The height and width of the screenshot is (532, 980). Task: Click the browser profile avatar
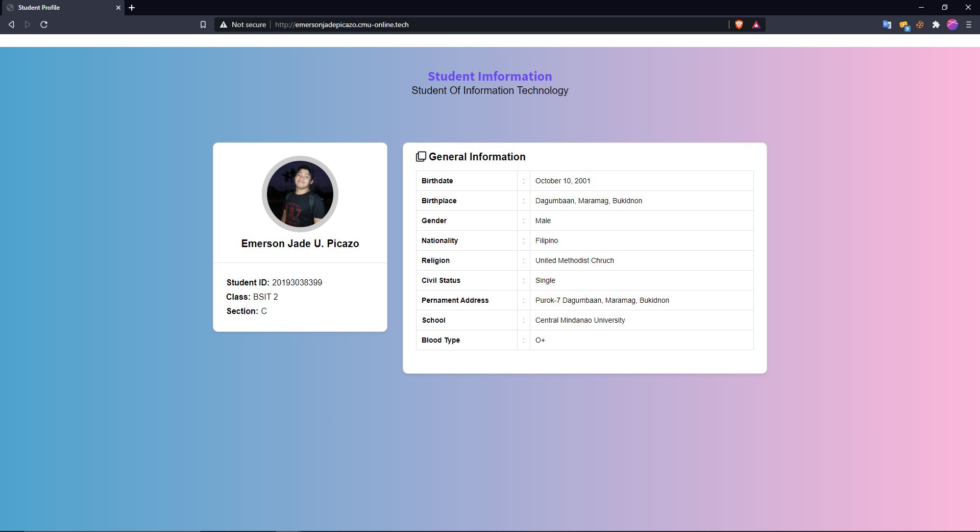coord(952,25)
